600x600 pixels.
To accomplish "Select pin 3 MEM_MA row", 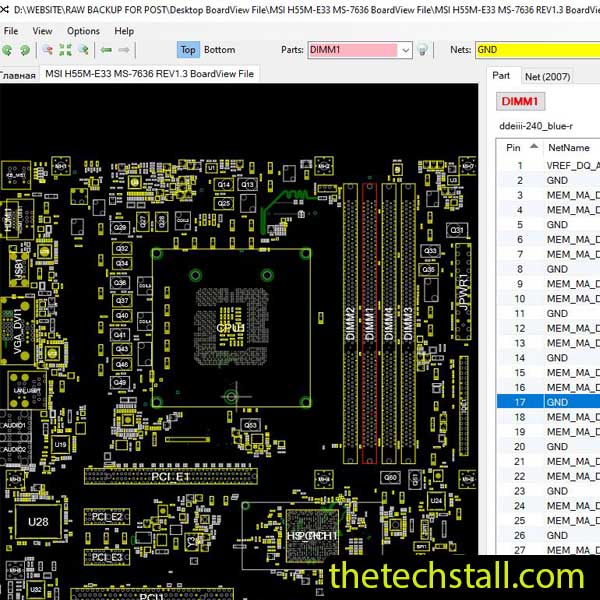I will coord(548,195).
